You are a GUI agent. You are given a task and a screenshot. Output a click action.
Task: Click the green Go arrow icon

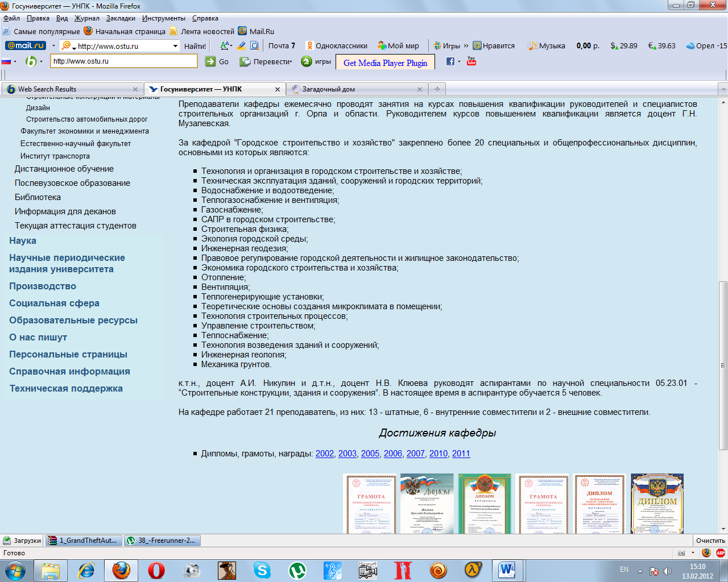210,61
